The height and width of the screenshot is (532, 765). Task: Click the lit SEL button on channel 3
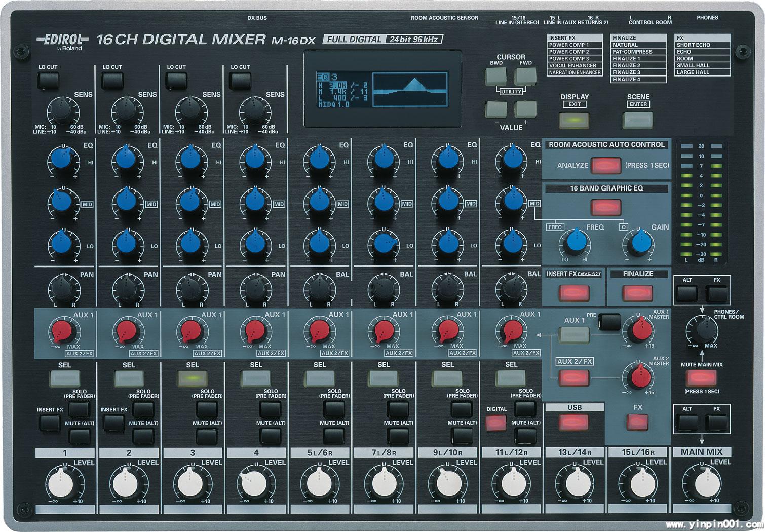point(193,378)
